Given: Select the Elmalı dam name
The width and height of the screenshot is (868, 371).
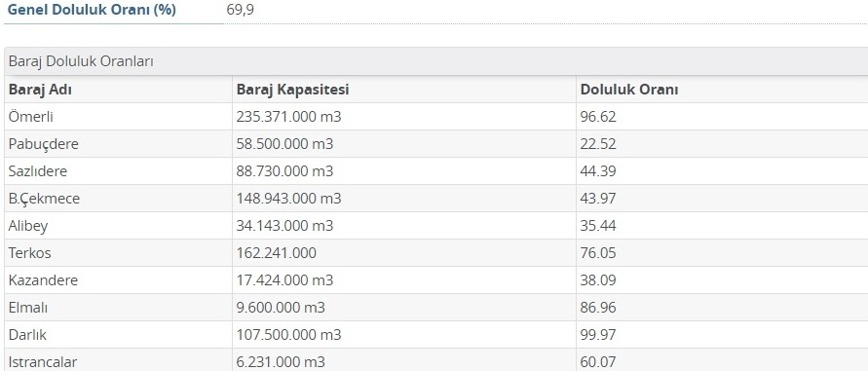Looking at the screenshot, I should click(x=25, y=308).
